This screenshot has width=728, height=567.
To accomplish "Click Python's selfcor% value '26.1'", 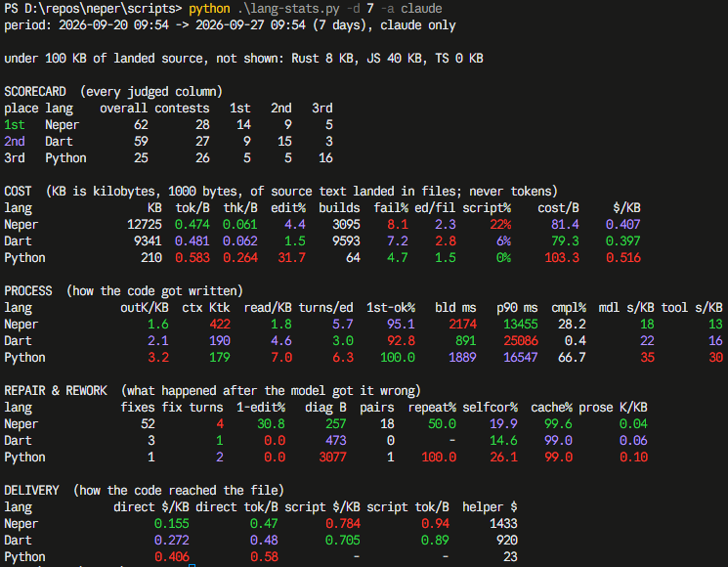I will 503,458.
